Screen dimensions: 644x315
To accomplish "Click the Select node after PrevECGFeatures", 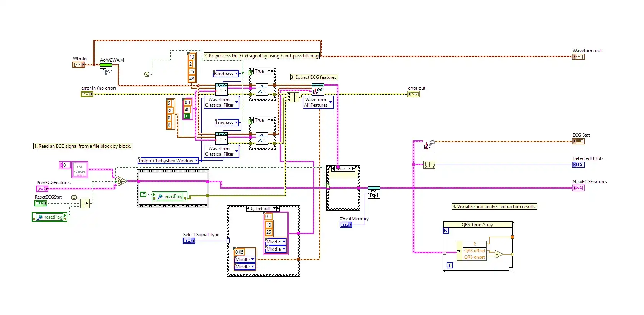I will (x=121, y=181).
